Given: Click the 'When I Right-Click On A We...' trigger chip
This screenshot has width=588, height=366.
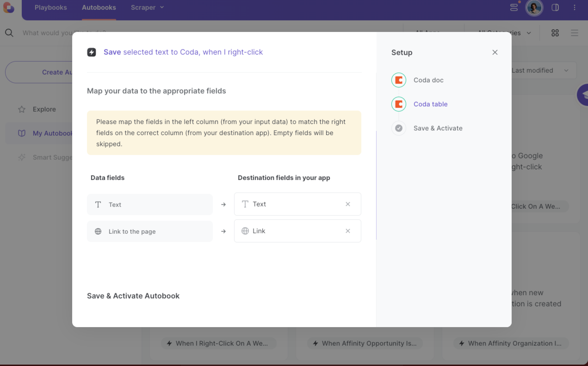Looking at the screenshot, I should pyautogui.click(x=219, y=343).
